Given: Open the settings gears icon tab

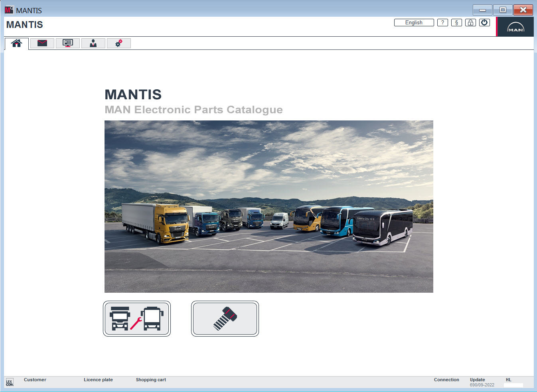Looking at the screenshot, I should pyautogui.click(x=118, y=43).
